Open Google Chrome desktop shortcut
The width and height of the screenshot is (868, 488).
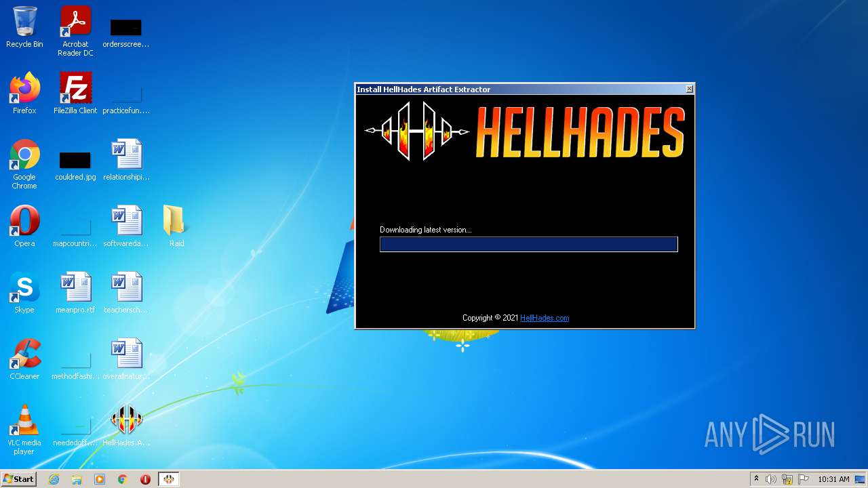coord(24,164)
